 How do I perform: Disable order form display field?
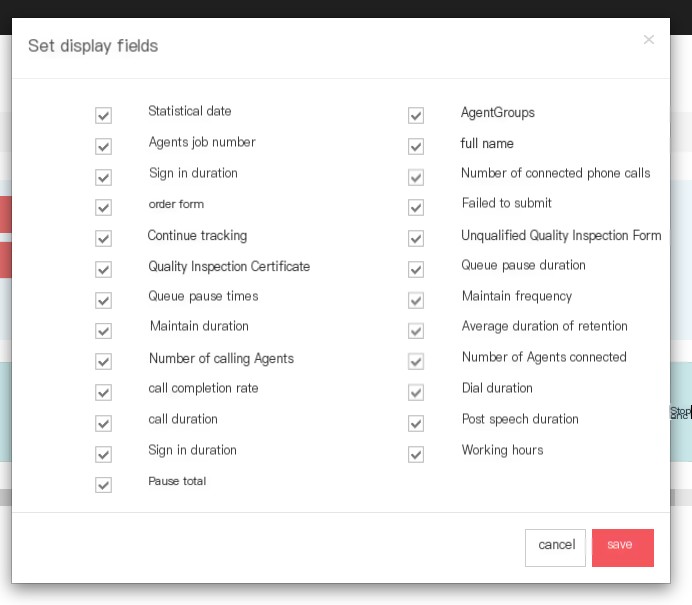pyautogui.click(x=103, y=207)
